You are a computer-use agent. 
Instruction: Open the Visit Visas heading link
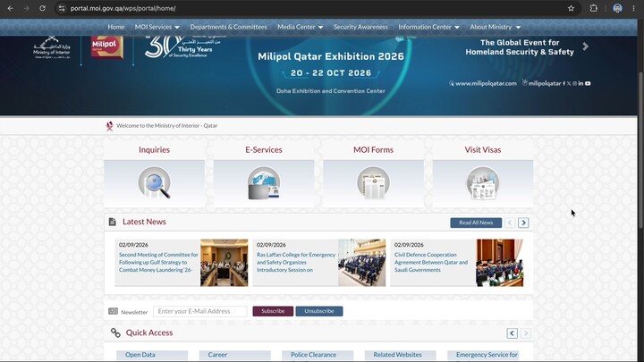coord(483,150)
